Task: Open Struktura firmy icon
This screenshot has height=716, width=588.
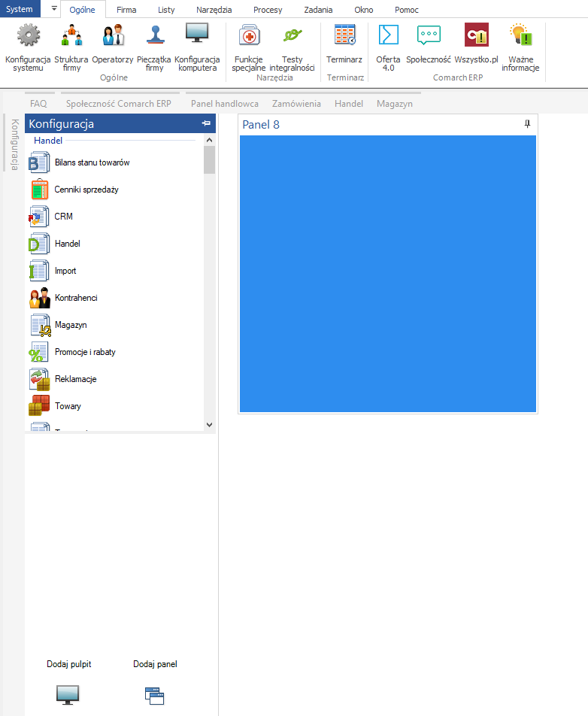Action: tap(71, 35)
